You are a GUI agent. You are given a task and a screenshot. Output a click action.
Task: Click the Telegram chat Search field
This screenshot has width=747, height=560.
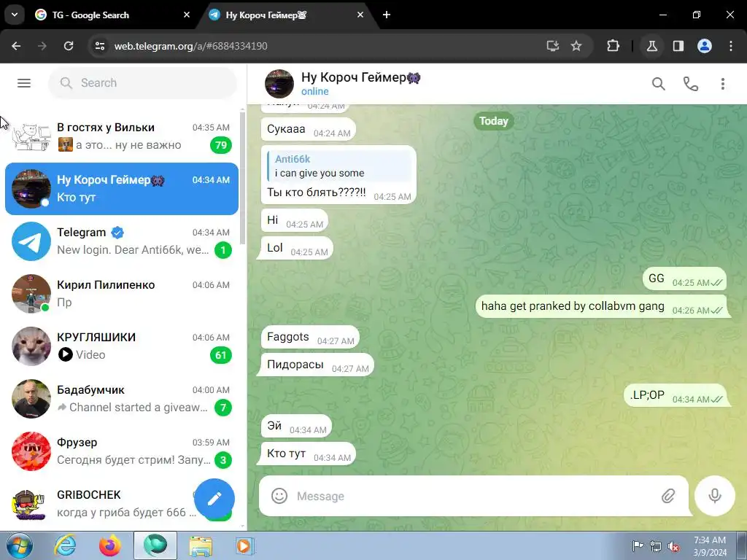tap(142, 83)
